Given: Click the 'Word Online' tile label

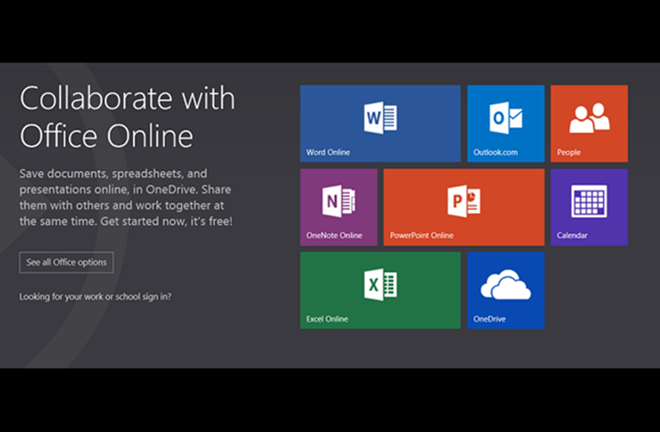Looking at the screenshot, I should [329, 153].
